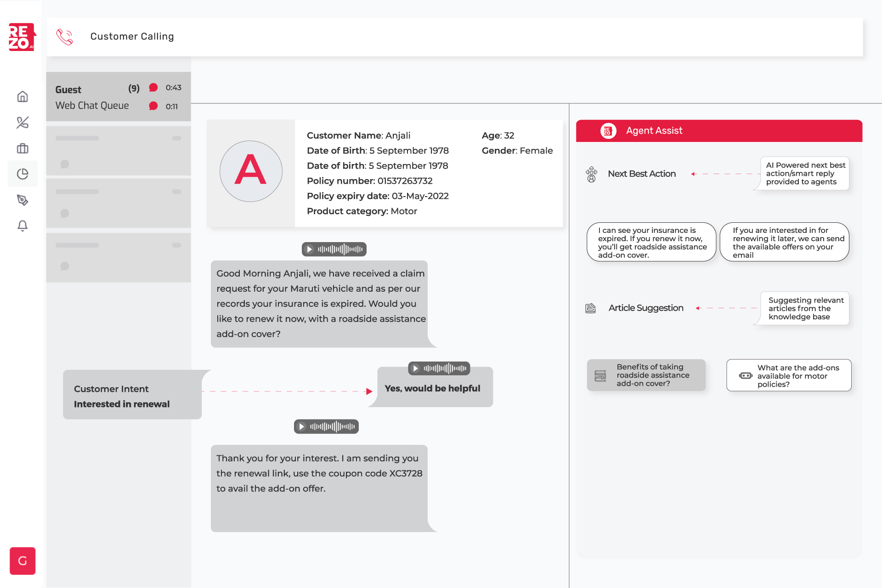The image size is (882, 588).
Task: Open the Next Best Action crossed-arrows icon
Action: (x=591, y=174)
